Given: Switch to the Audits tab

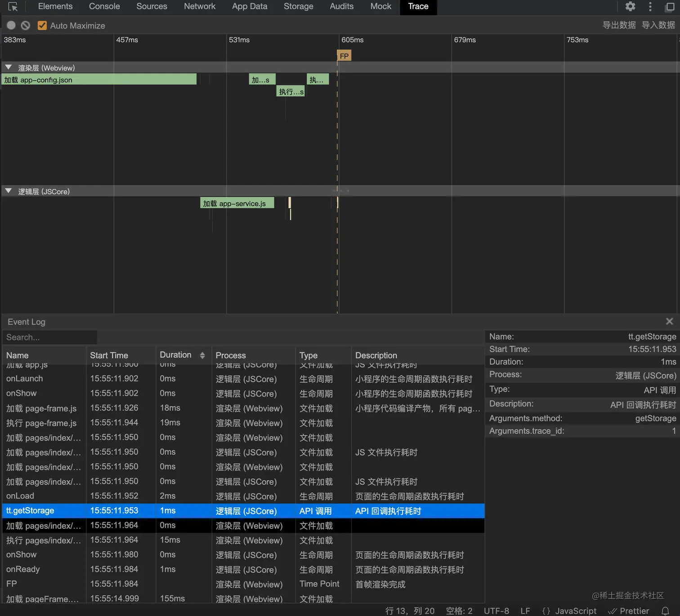Looking at the screenshot, I should (342, 6).
